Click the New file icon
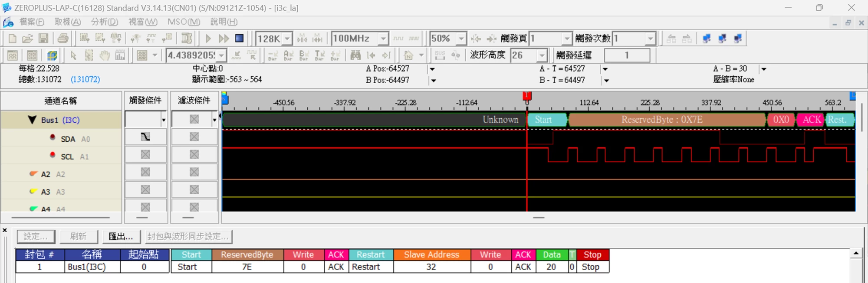Viewport: 868px width, 283px height. tap(13, 39)
